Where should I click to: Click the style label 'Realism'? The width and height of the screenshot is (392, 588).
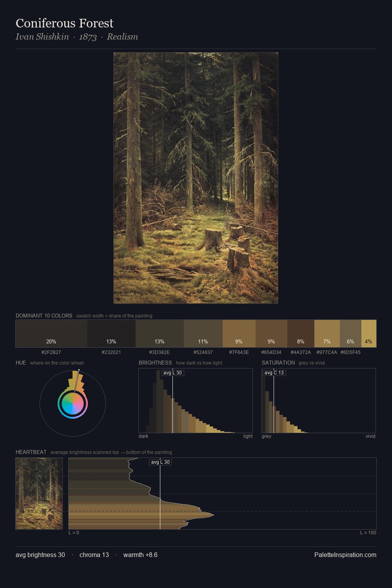(122, 37)
